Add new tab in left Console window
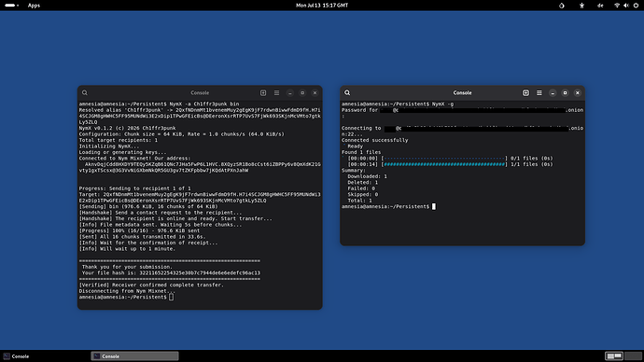 (x=263, y=92)
